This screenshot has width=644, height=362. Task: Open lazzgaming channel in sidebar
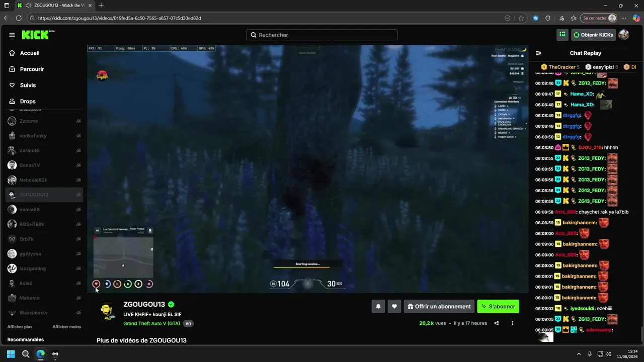click(x=44, y=268)
